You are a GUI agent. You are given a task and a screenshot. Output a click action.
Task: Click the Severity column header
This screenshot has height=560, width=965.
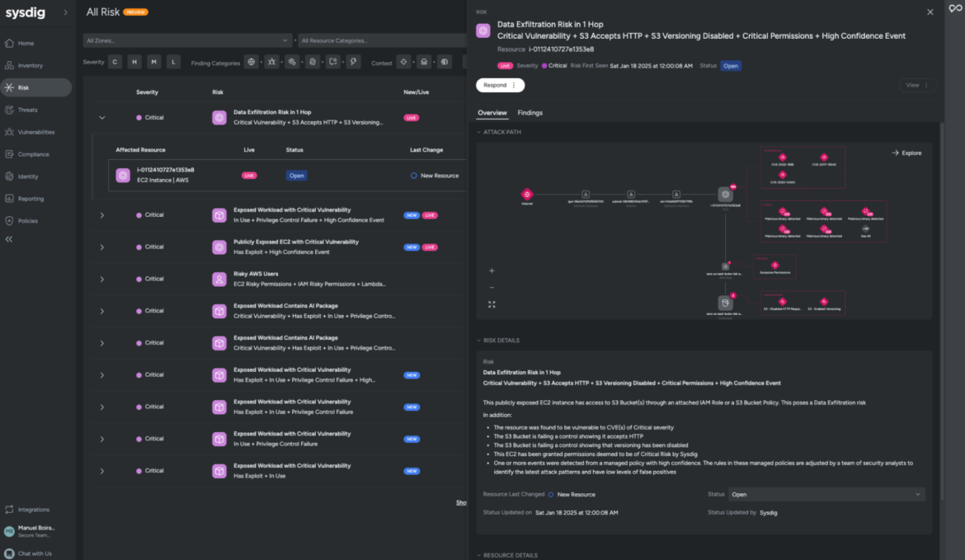click(147, 92)
